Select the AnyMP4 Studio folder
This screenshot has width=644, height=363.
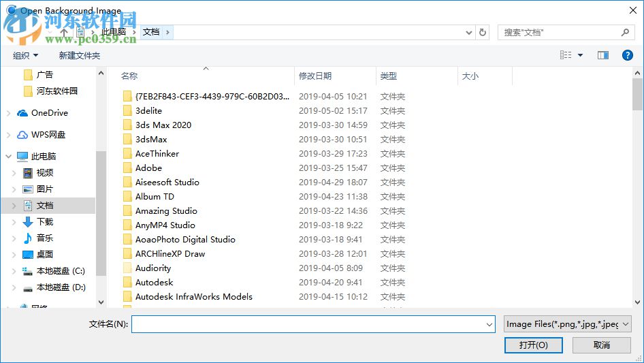coord(165,225)
